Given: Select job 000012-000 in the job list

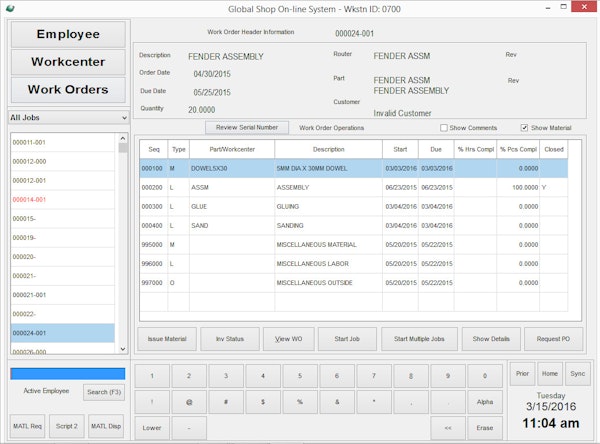Looking at the screenshot, I should 63,162.
